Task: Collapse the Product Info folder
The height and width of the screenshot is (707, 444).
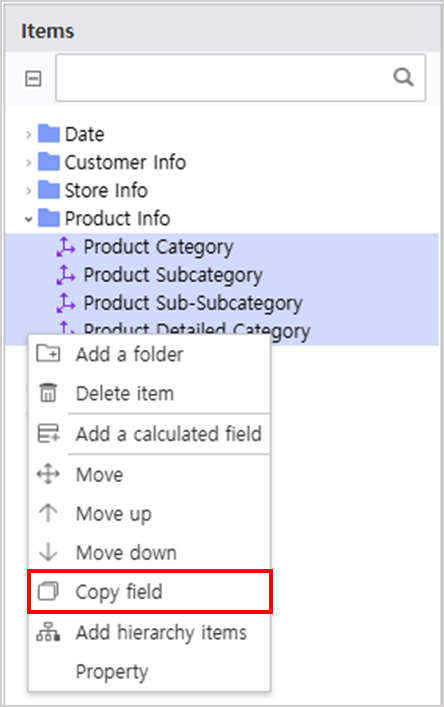Action: point(28,219)
